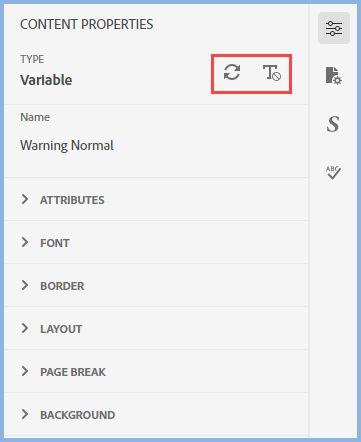Expand the LAYOUT section chevron

point(25,328)
